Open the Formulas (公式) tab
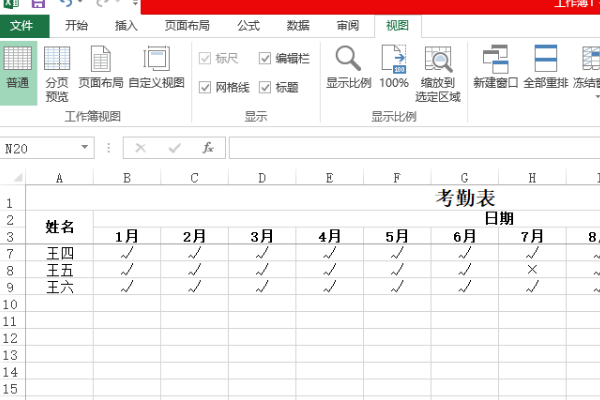The height and width of the screenshot is (400, 600). [x=248, y=26]
